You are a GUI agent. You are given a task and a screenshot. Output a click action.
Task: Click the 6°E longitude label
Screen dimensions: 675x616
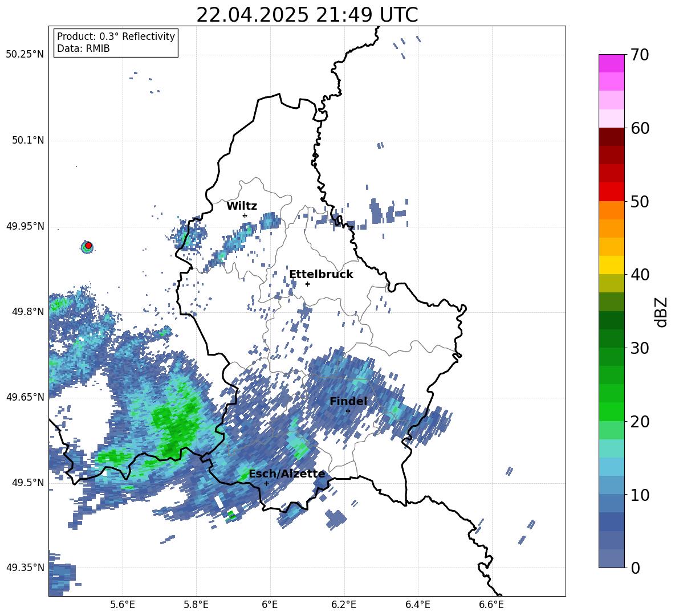click(270, 605)
